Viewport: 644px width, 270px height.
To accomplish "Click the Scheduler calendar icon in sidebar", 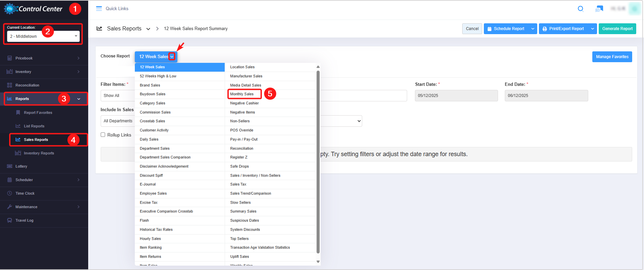I will tap(9, 180).
